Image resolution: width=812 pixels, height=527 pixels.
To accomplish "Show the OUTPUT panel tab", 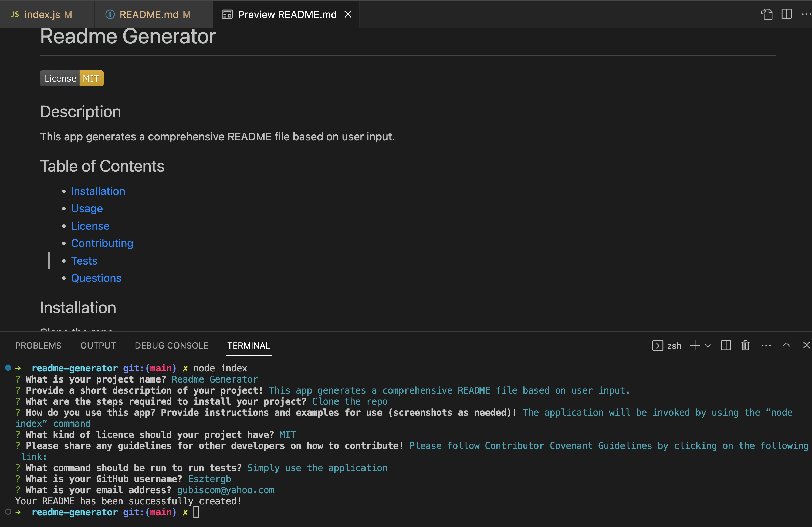I will click(x=98, y=345).
